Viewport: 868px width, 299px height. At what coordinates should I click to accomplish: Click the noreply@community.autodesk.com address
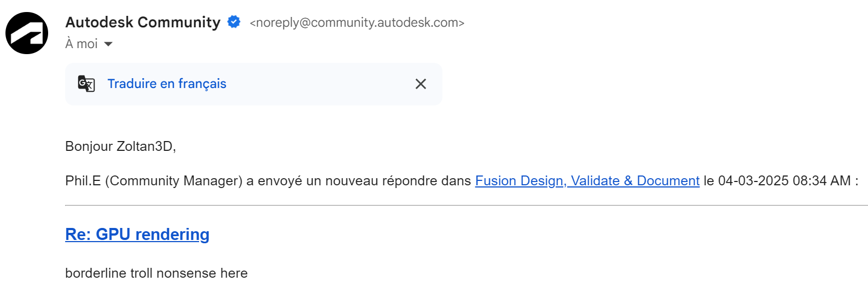(357, 22)
